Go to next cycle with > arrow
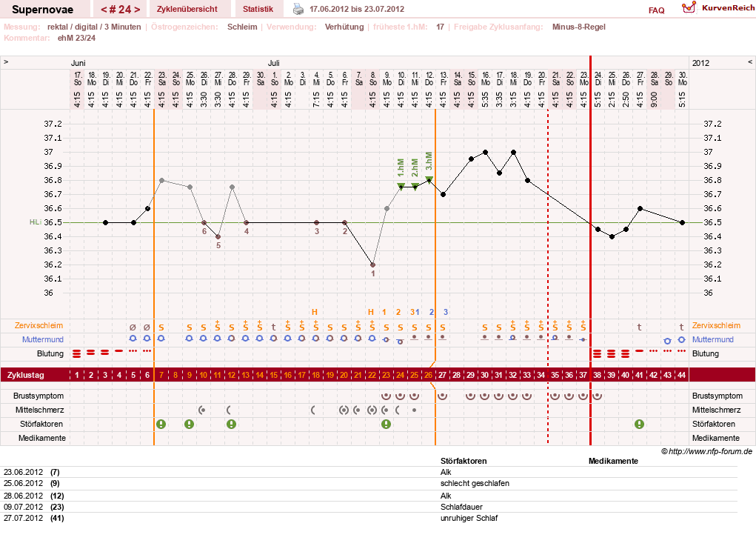 [138, 10]
